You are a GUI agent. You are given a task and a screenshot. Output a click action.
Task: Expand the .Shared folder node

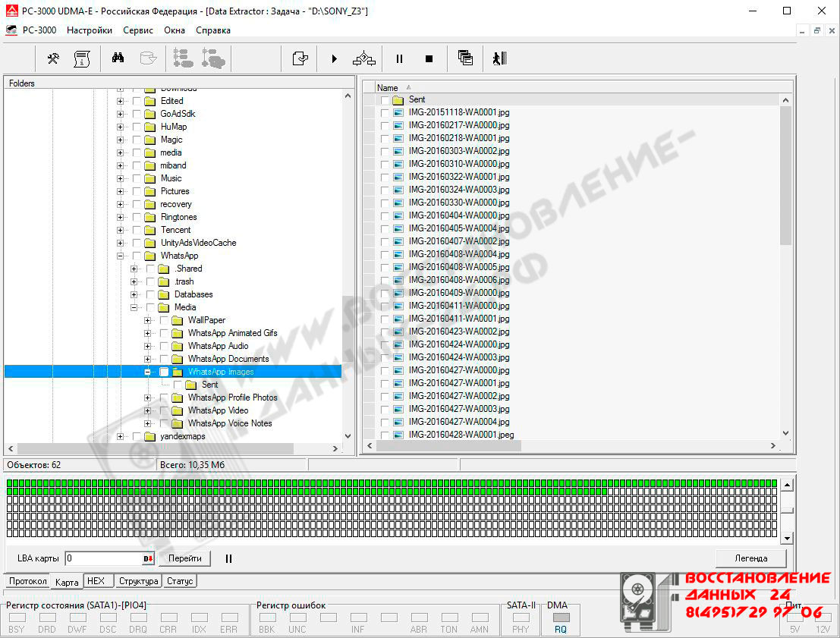pyautogui.click(x=134, y=269)
